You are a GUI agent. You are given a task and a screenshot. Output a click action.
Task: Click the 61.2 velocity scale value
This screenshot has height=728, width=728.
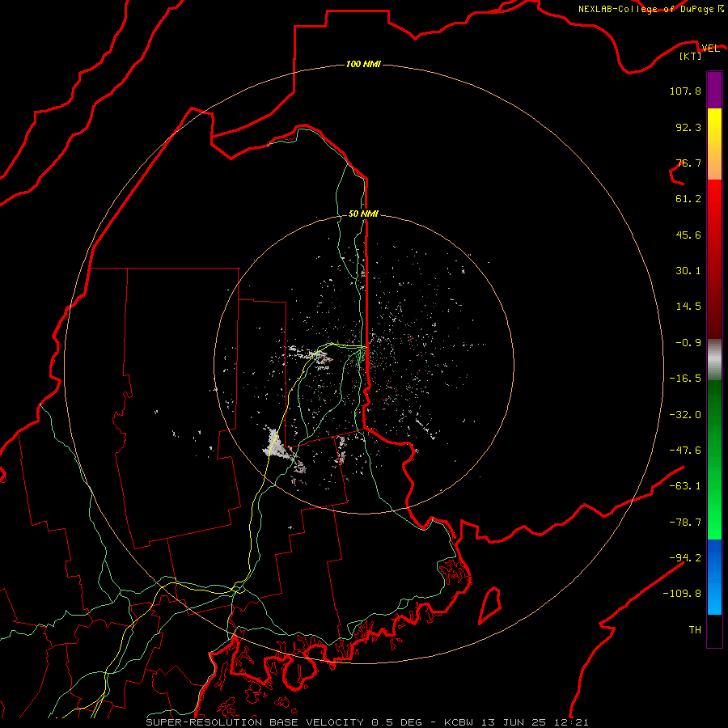click(x=688, y=199)
